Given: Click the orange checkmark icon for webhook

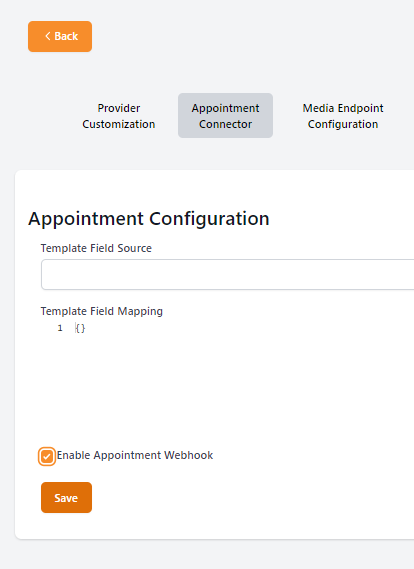Looking at the screenshot, I should (x=47, y=456).
